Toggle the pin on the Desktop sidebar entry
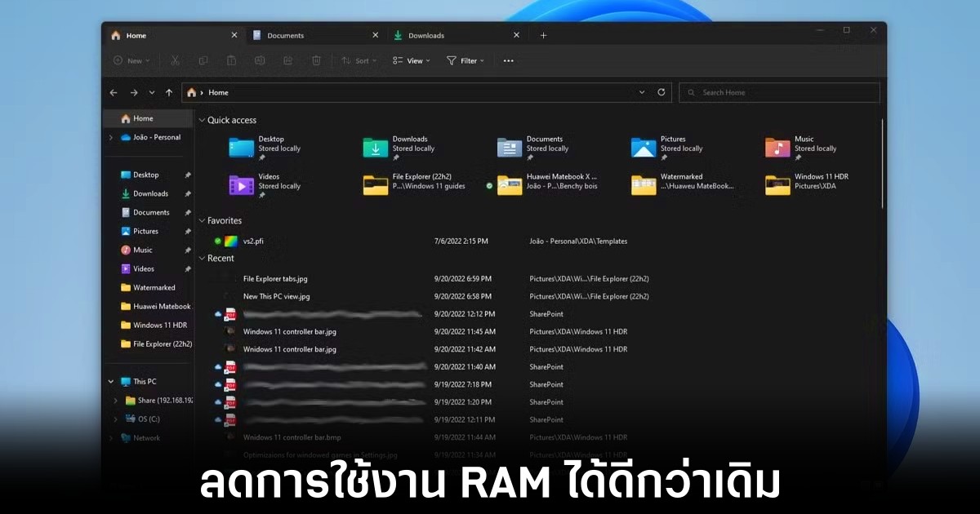980x514 pixels. pyautogui.click(x=188, y=175)
